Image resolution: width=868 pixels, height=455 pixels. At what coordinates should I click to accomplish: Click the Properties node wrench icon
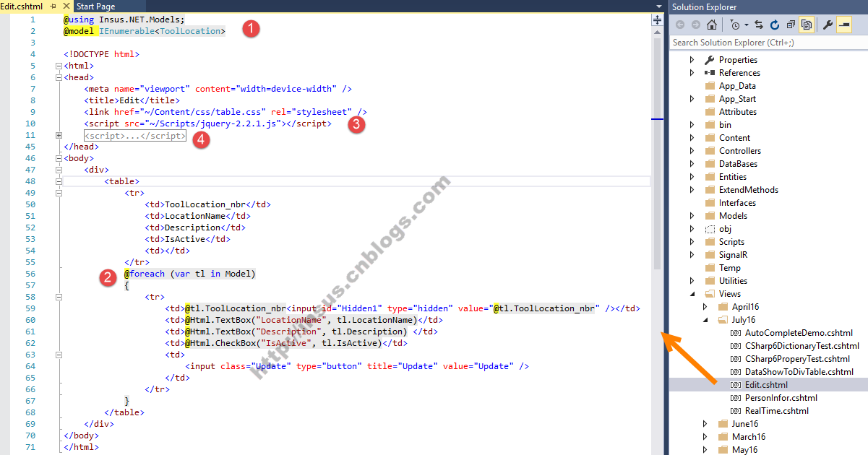tap(710, 60)
